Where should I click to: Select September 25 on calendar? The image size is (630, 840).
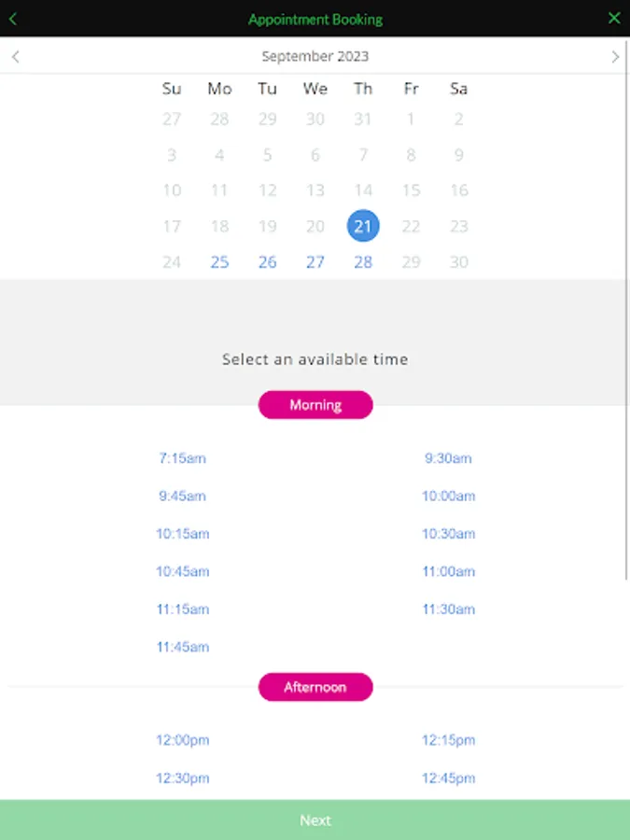[x=219, y=262]
